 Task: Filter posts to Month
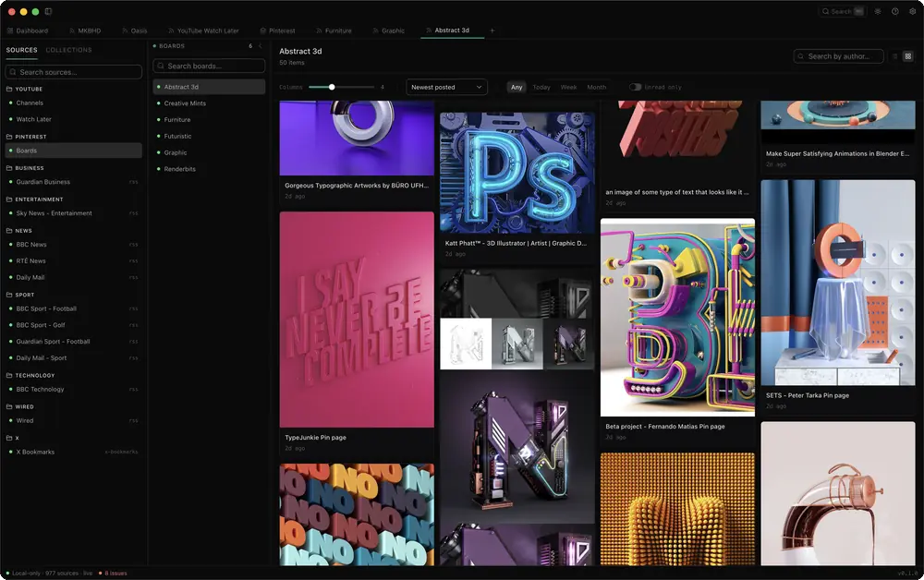pos(596,87)
